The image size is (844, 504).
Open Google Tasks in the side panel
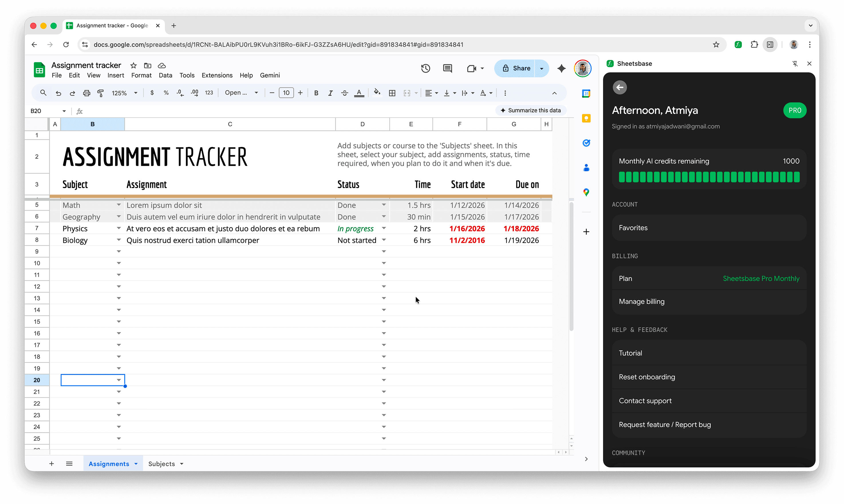586,143
